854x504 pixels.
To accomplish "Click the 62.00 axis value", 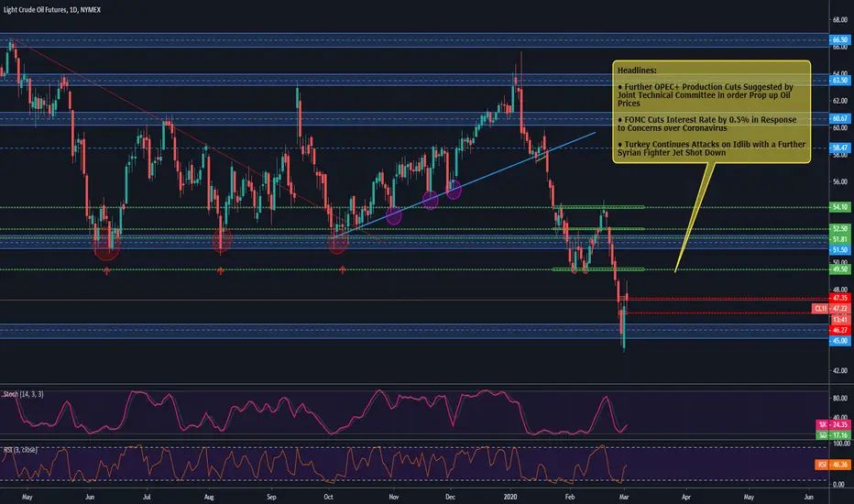I will (839, 101).
